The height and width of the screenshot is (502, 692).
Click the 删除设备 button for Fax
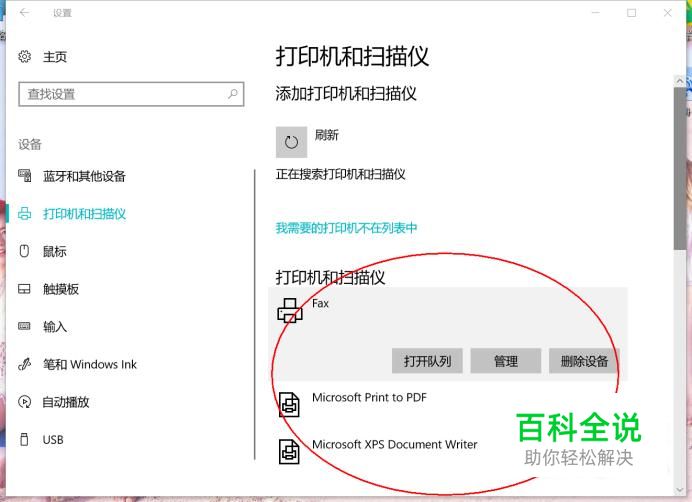pyautogui.click(x=584, y=361)
